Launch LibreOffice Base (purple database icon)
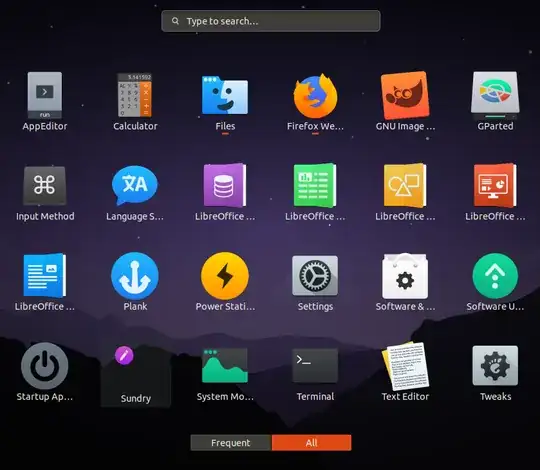 click(225, 186)
